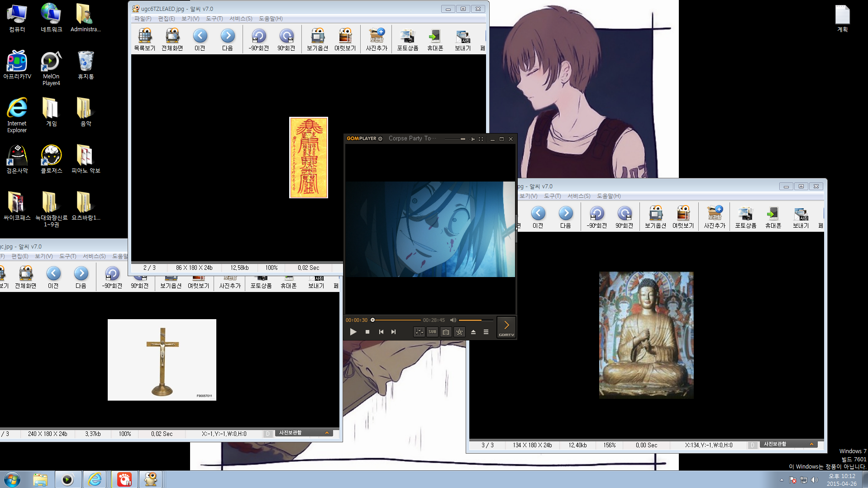This screenshot has height=488, width=868.
Task: Open 여럿보기 in the ugc6TZLEAED.jpg window
Action: (345, 39)
